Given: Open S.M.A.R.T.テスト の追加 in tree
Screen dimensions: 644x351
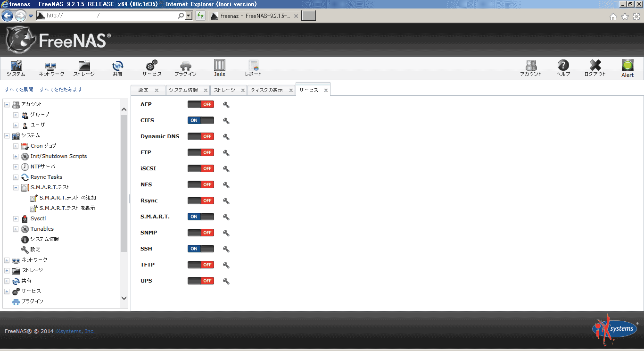Looking at the screenshot, I should coord(67,198).
